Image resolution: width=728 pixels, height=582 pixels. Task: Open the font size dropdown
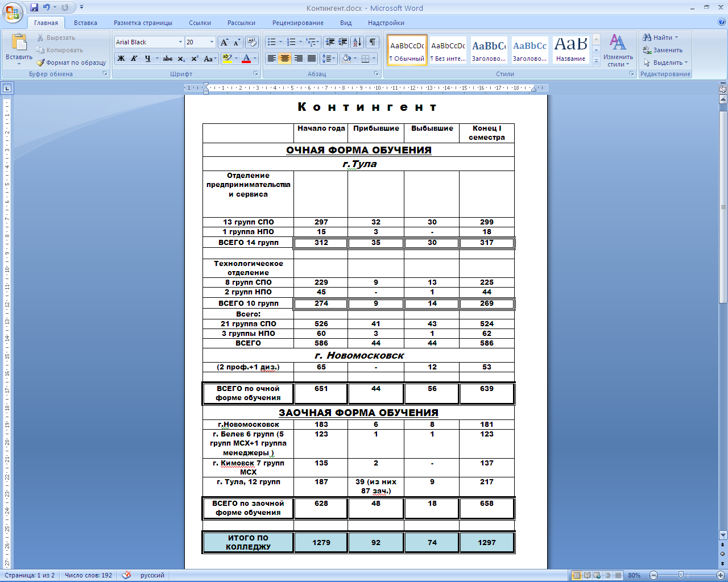[212, 42]
